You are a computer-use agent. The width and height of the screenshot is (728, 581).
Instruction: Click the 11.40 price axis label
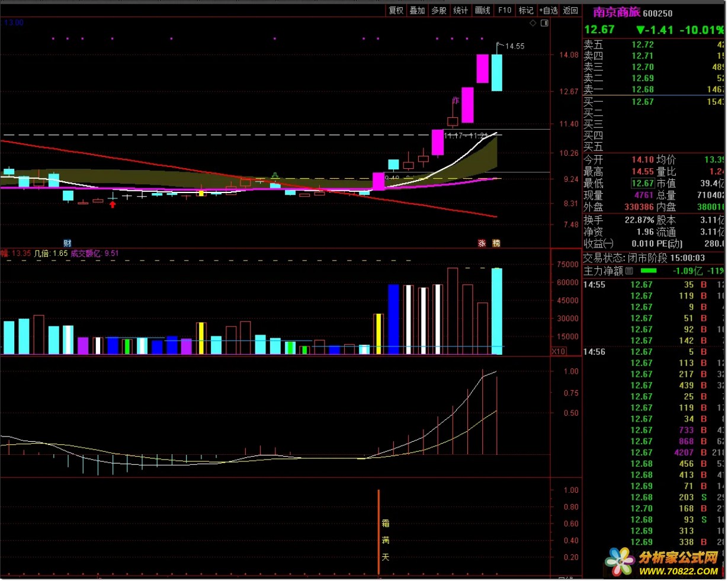[569, 124]
